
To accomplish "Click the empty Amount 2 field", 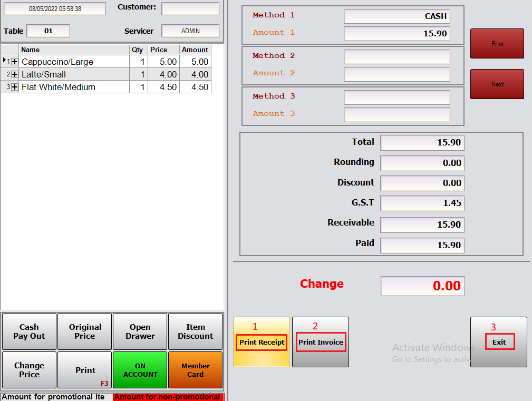I will (397, 74).
